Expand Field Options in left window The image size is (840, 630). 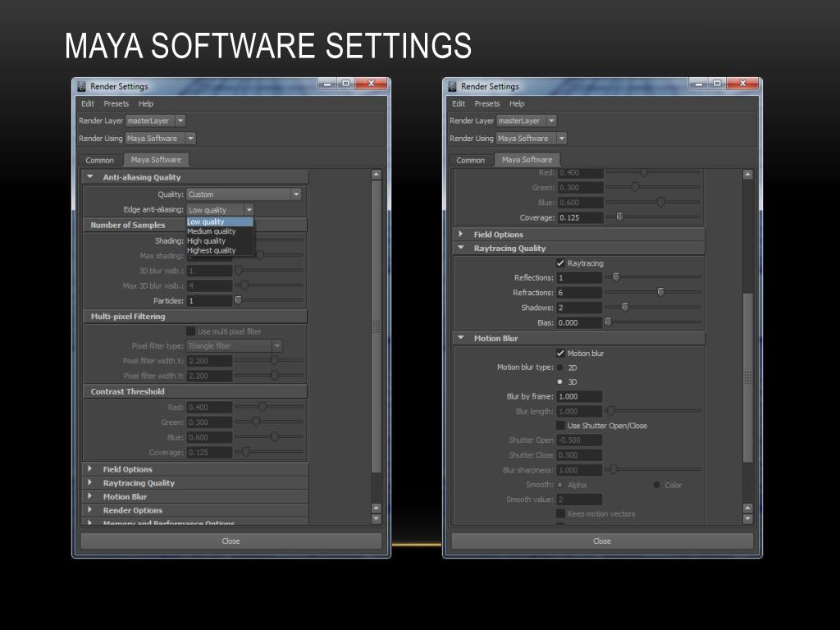[90, 468]
